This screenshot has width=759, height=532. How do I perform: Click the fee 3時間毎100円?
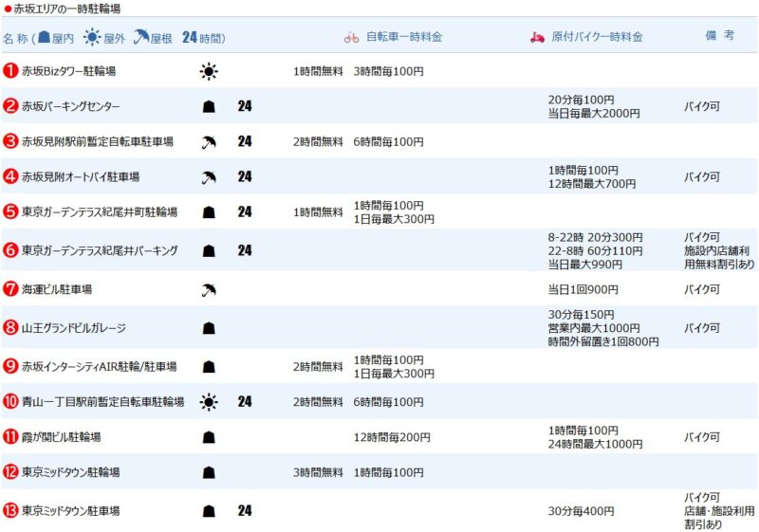click(x=389, y=71)
